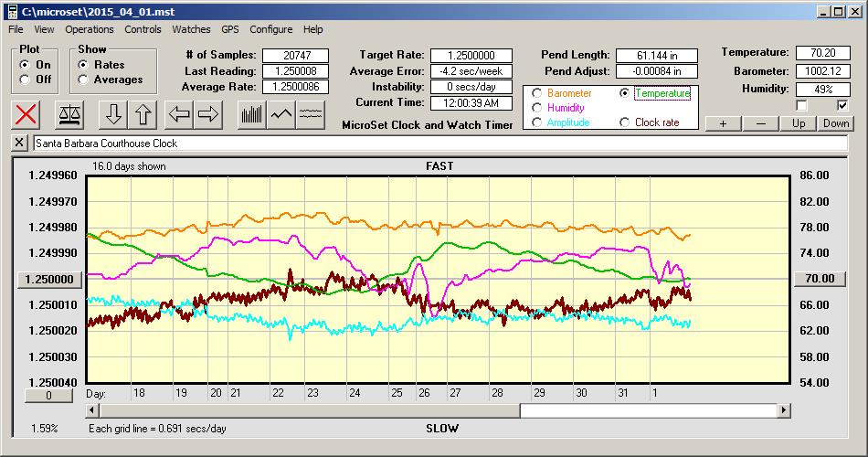Screen dimensions: 868x457
Task: Click the red X delete button
Action: click(26, 114)
